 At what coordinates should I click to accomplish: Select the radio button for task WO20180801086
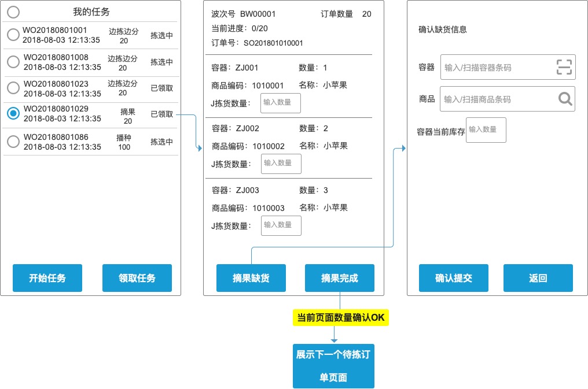pyautogui.click(x=13, y=141)
